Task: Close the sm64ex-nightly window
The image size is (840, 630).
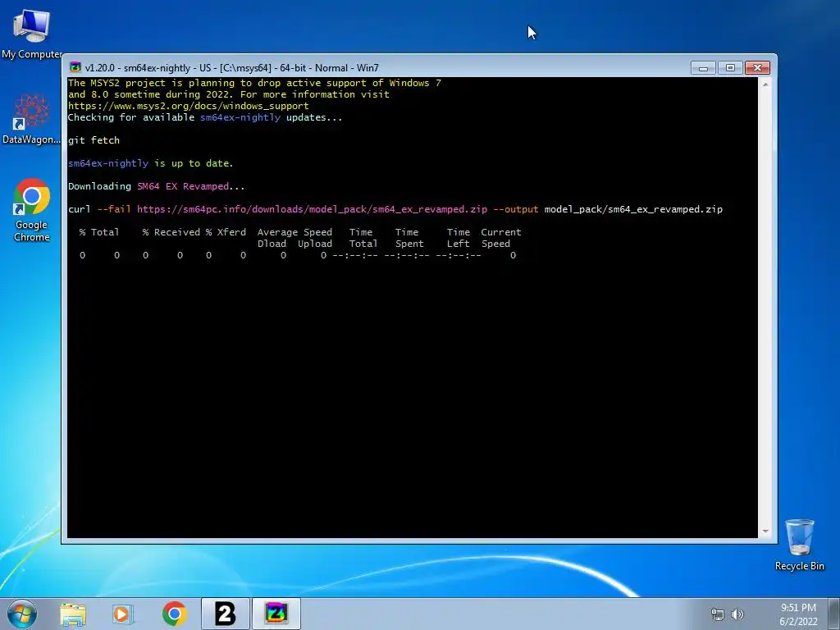Action: (x=757, y=68)
